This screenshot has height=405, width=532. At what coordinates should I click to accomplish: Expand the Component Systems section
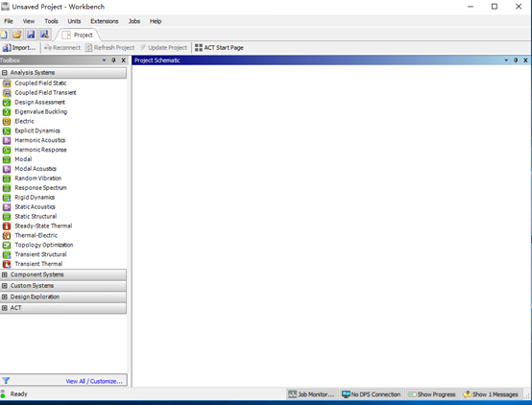[x=5, y=274]
